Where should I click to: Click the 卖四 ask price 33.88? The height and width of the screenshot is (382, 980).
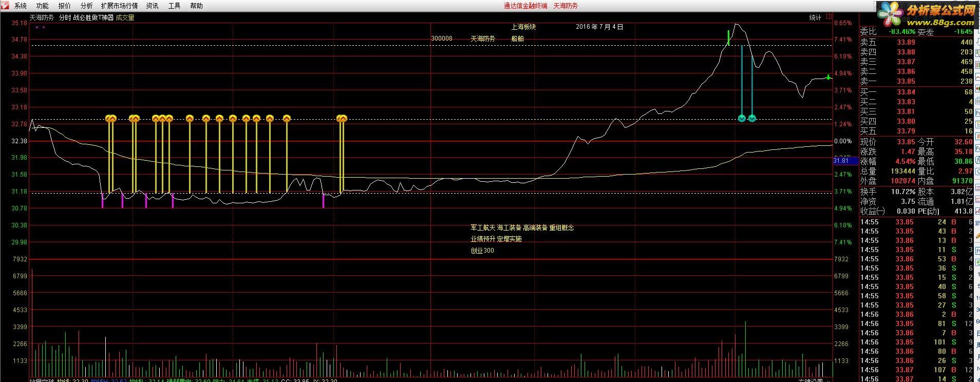click(x=906, y=52)
